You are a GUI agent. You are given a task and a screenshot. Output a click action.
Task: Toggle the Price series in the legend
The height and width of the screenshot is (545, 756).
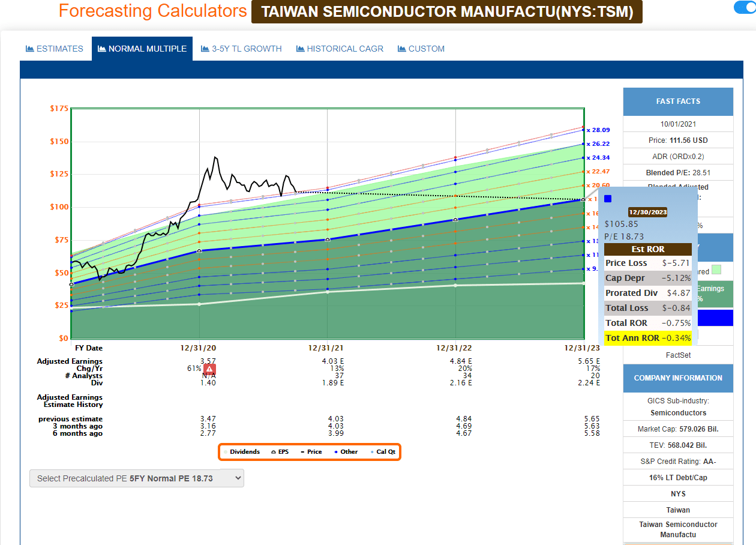(311, 451)
